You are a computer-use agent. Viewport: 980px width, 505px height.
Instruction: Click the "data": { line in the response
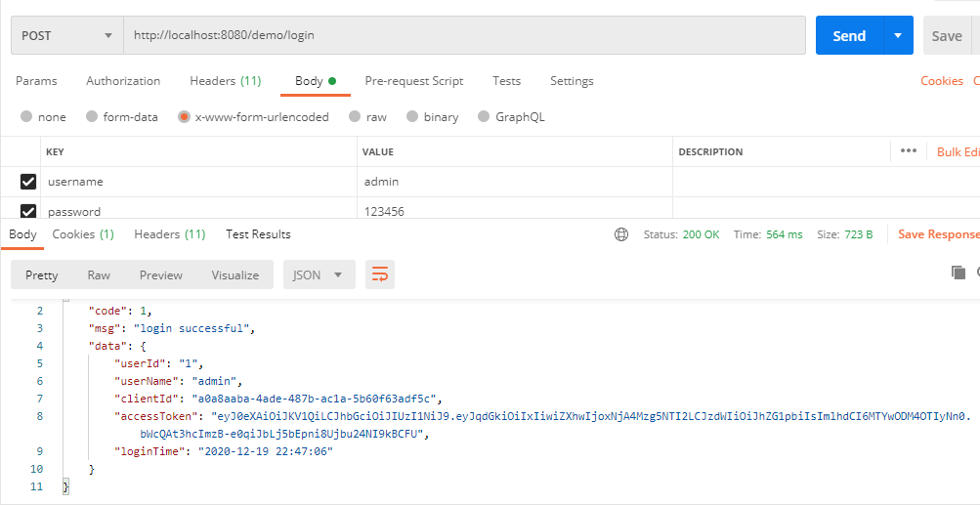[117, 346]
